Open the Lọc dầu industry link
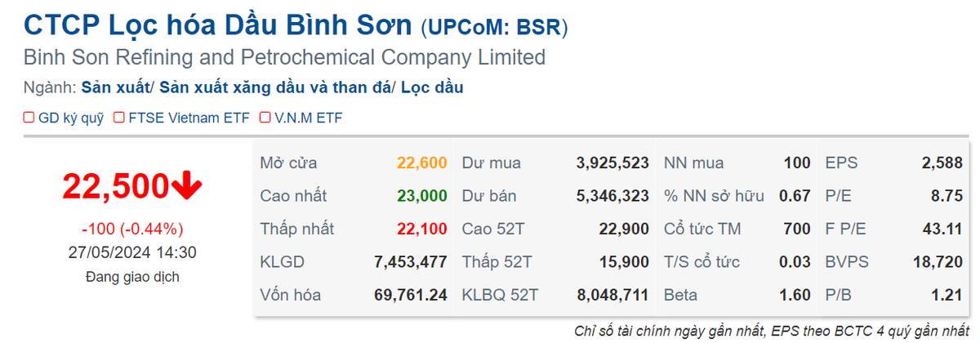 [431, 87]
